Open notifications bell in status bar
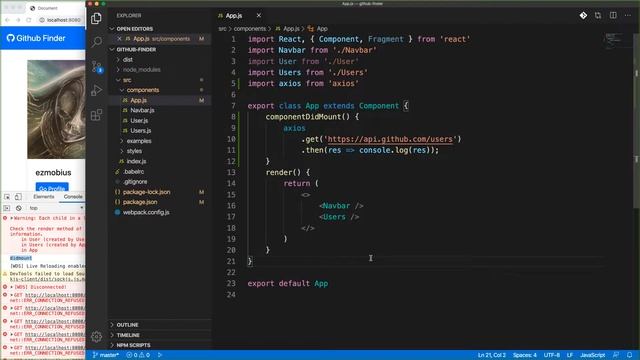The width and height of the screenshot is (640, 360). 630,355
